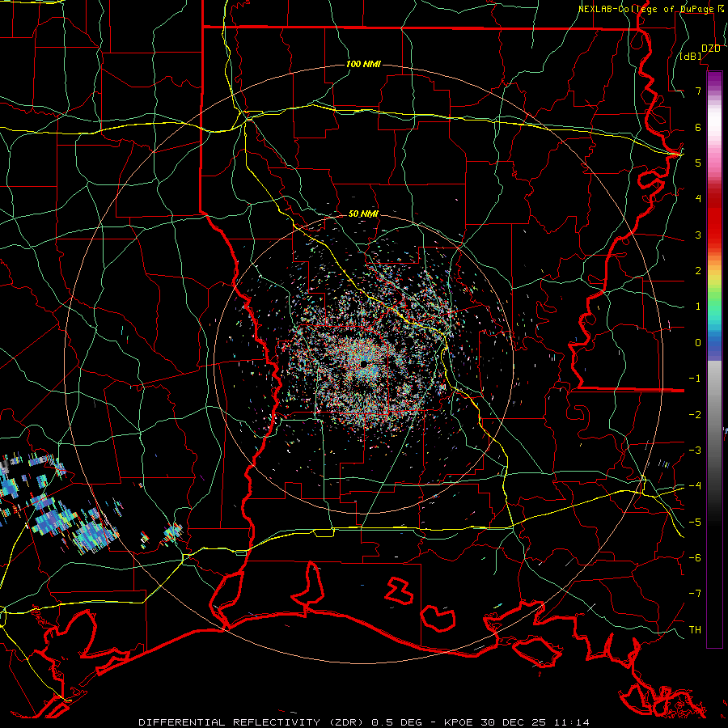The width and height of the screenshot is (728, 728).
Task: Click the -7 dB value on color scale
Action: click(x=695, y=594)
